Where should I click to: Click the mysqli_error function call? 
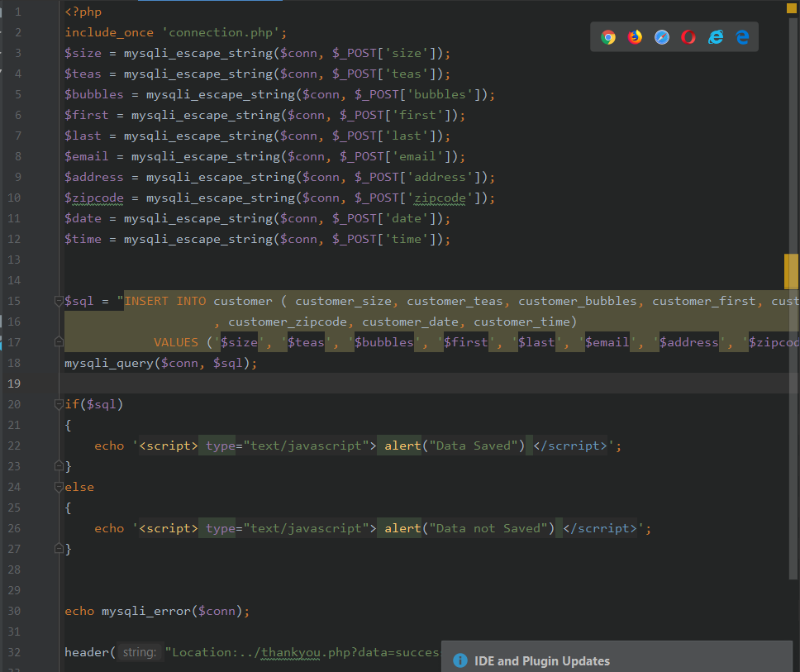(146, 612)
